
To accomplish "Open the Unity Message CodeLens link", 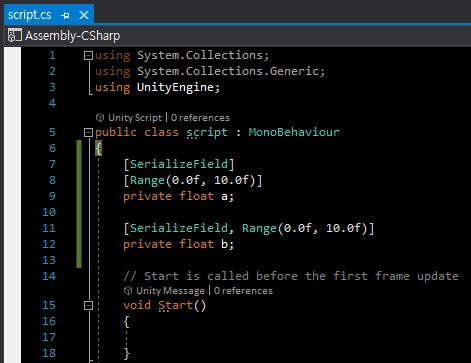I will pos(170,291).
